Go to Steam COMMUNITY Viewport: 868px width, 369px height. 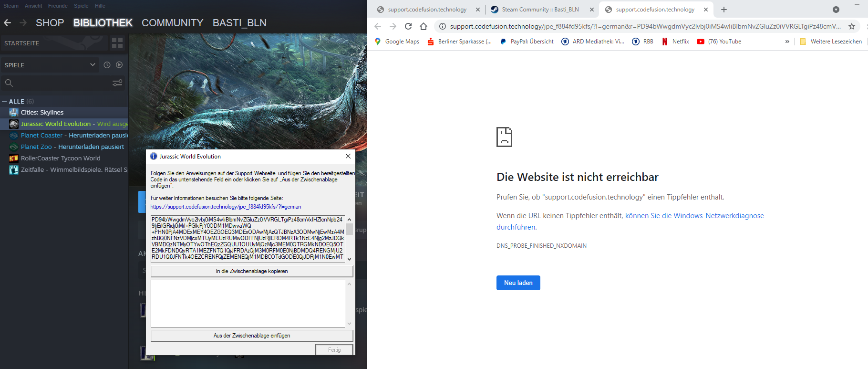tap(172, 23)
